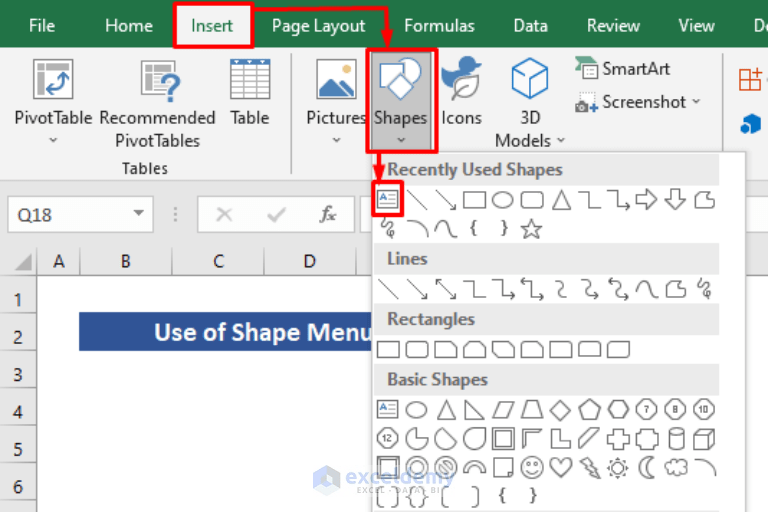Select the Text Box under Basic Shapes
The image size is (768, 512).
tap(387, 409)
